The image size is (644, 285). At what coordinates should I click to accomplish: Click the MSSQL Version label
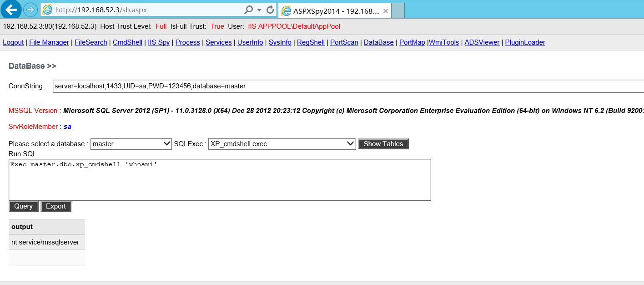[33, 111]
